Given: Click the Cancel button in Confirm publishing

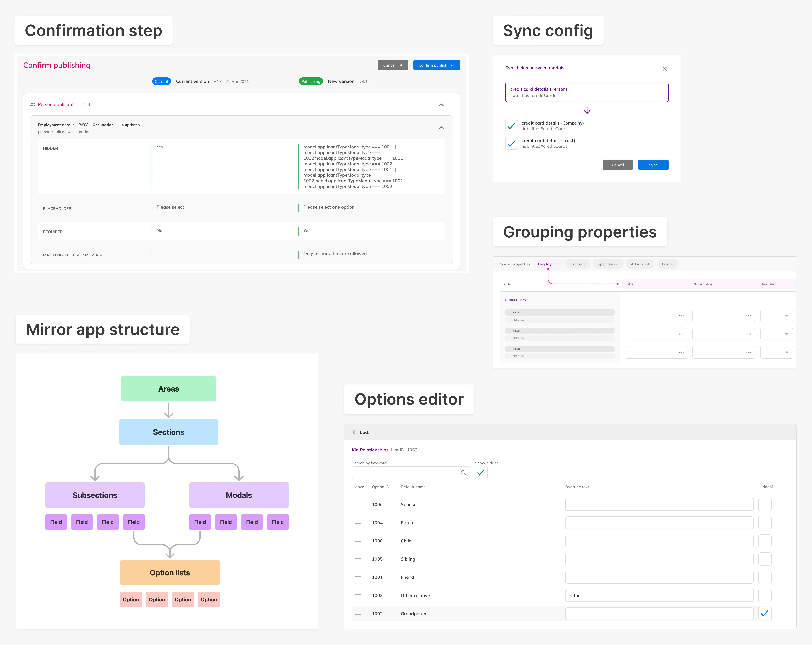Looking at the screenshot, I should (x=393, y=65).
